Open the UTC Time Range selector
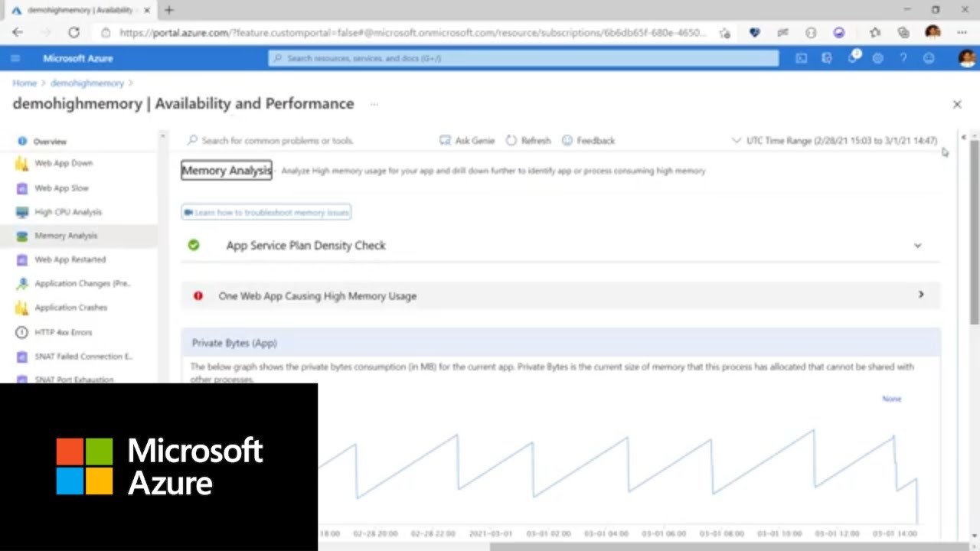This screenshot has height=551, width=980. coord(835,141)
